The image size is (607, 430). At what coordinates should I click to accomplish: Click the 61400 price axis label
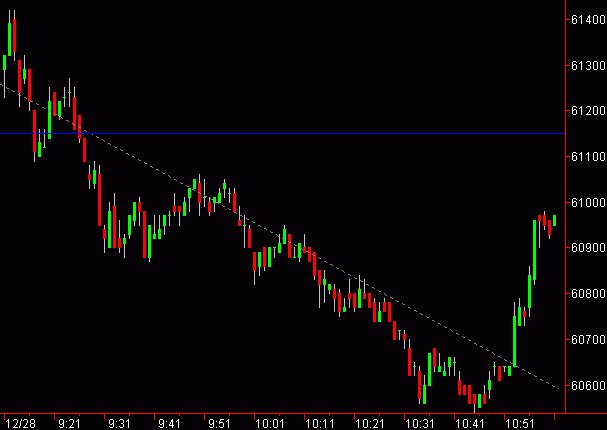tap(588, 19)
